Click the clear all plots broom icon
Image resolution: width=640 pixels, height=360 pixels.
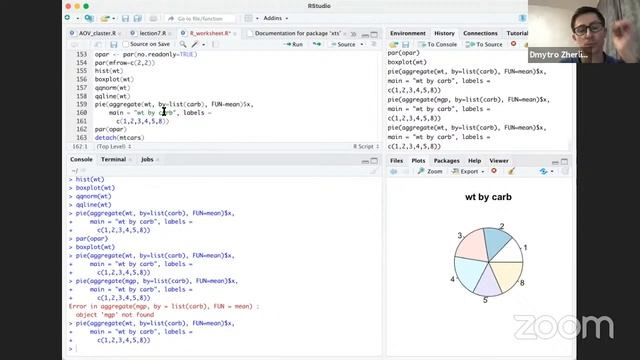point(511,171)
